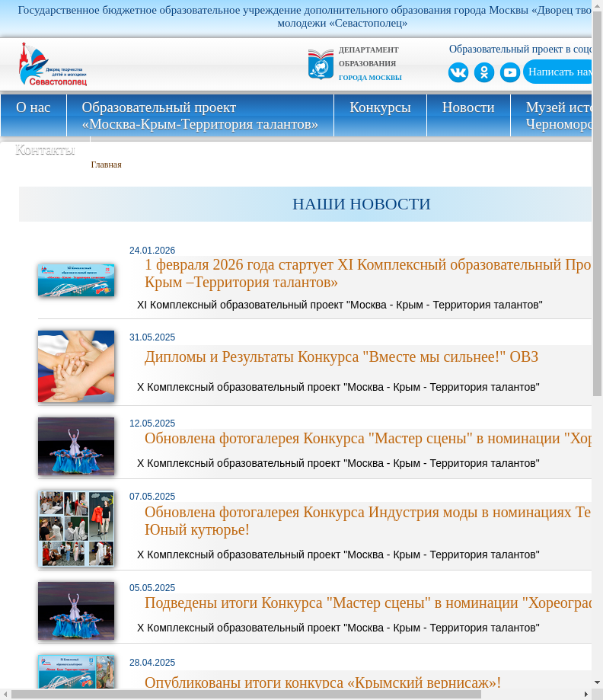
Task: Click the institution name header text
Action: tap(305, 17)
